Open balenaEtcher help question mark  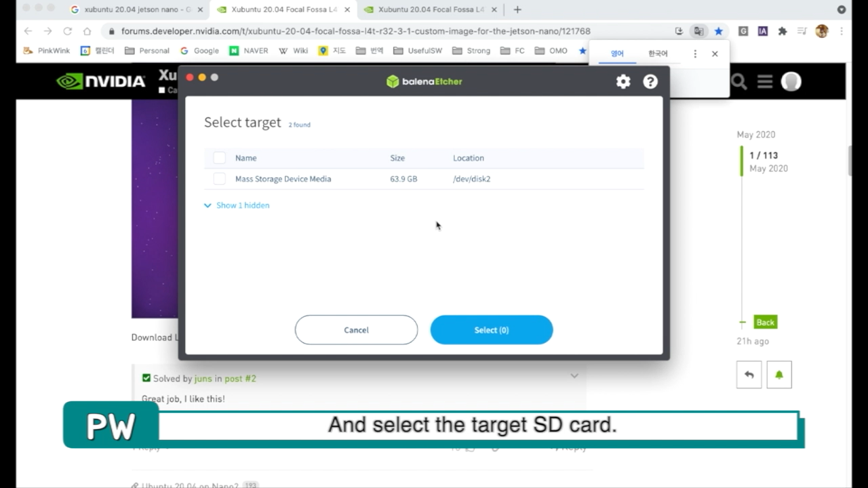coord(650,81)
